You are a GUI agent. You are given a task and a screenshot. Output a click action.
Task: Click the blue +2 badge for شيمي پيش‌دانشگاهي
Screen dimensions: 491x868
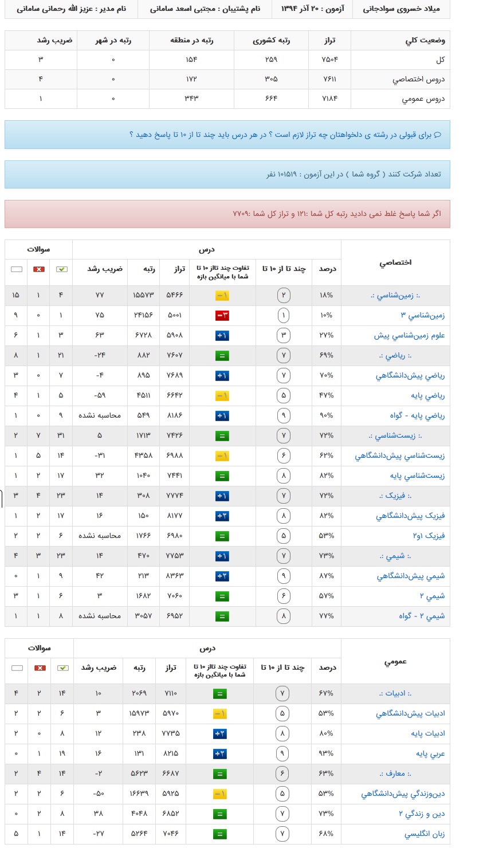(222, 576)
